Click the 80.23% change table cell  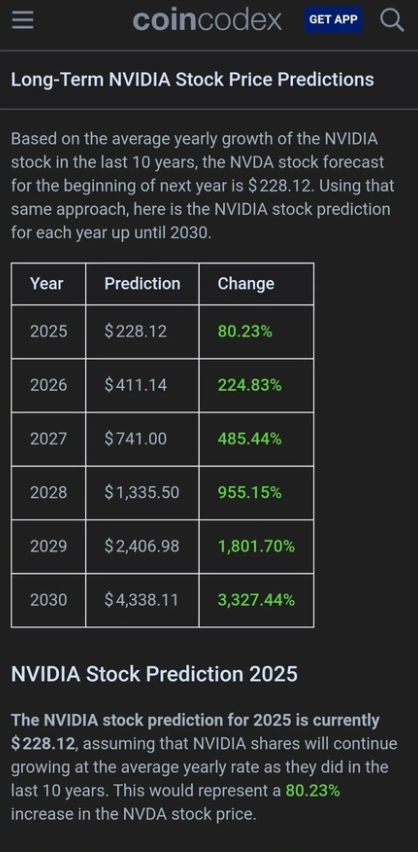(256, 331)
